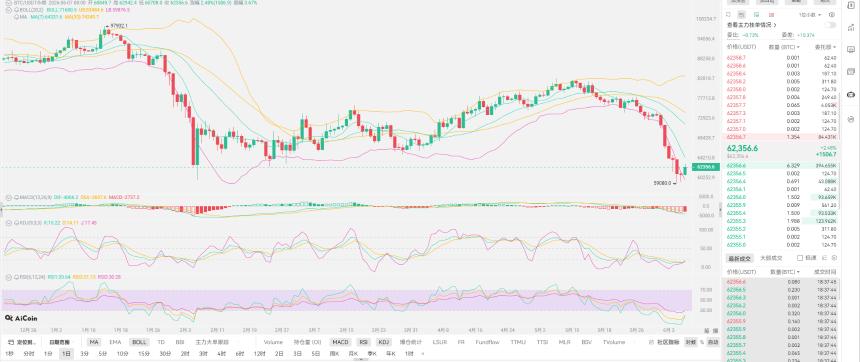860x362 pixels.
Task: Click the AiCoin logo on the chart
Action: click(x=21, y=318)
